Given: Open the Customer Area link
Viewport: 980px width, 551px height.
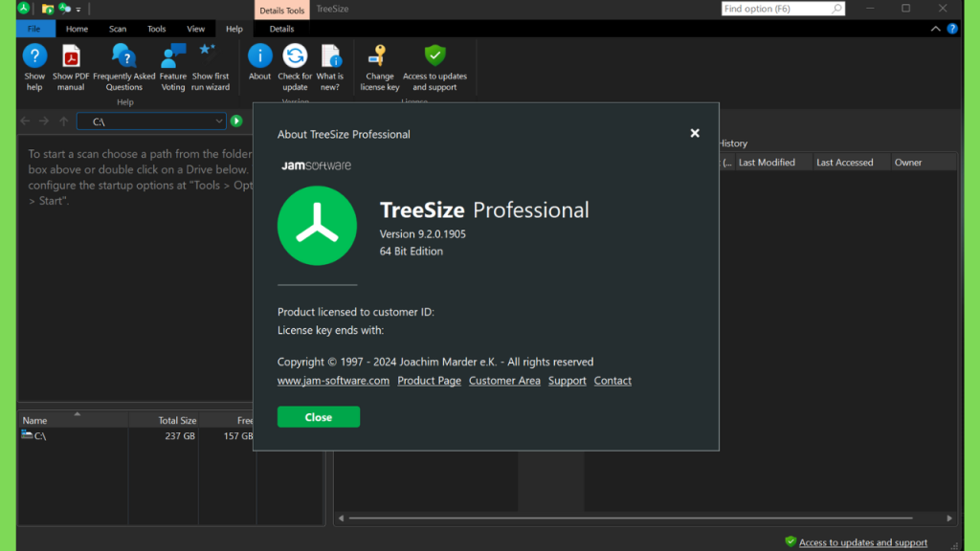Looking at the screenshot, I should click(504, 381).
